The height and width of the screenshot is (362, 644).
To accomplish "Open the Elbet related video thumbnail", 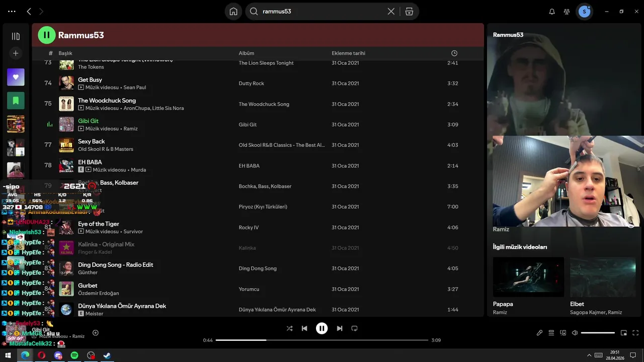I will coord(603,277).
